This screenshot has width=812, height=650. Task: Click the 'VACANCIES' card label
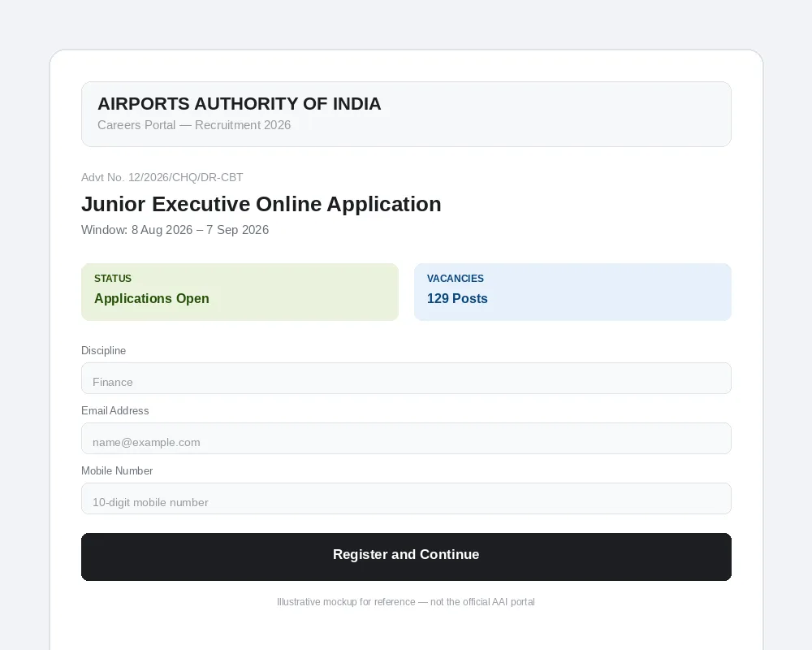coord(456,279)
